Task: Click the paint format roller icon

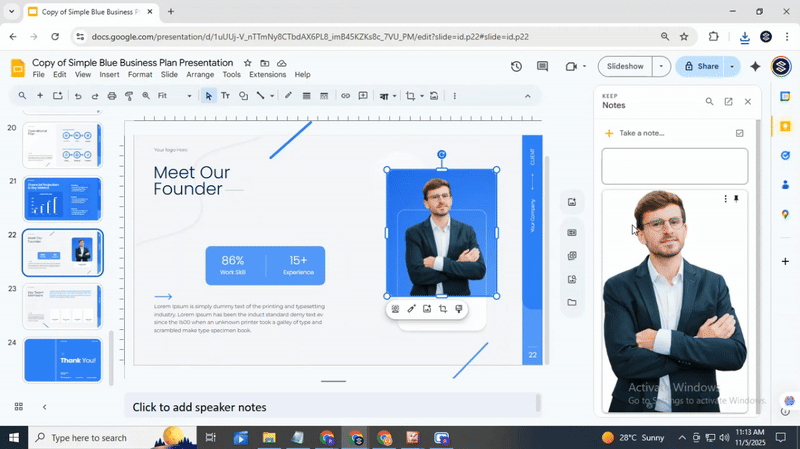Action: (x=129, y=96)
